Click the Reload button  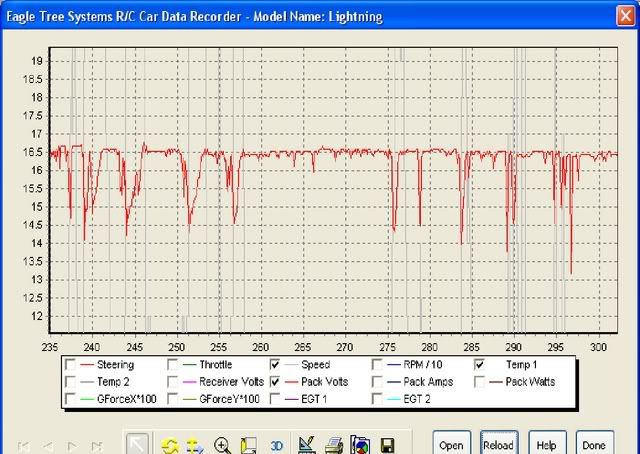click(x=498, y=445)
